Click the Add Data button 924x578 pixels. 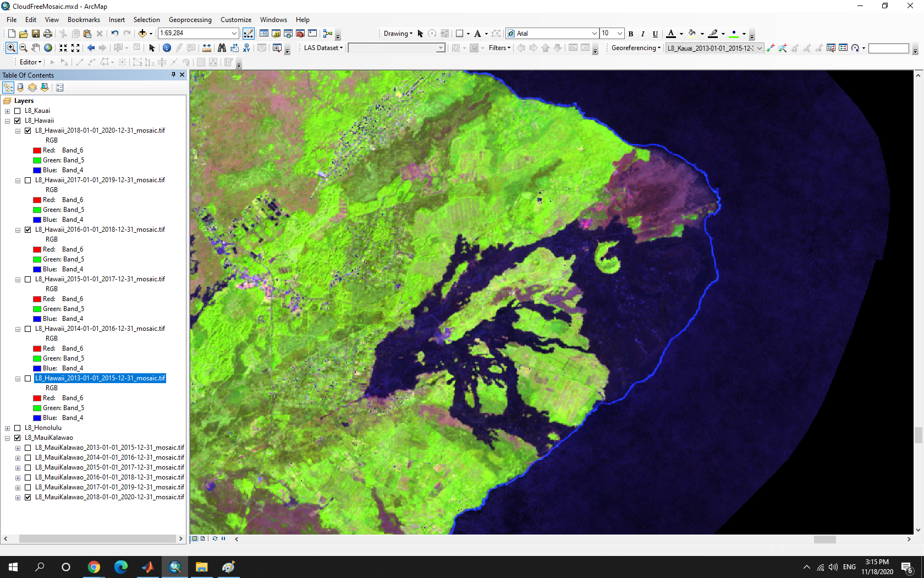coord(142,34)
